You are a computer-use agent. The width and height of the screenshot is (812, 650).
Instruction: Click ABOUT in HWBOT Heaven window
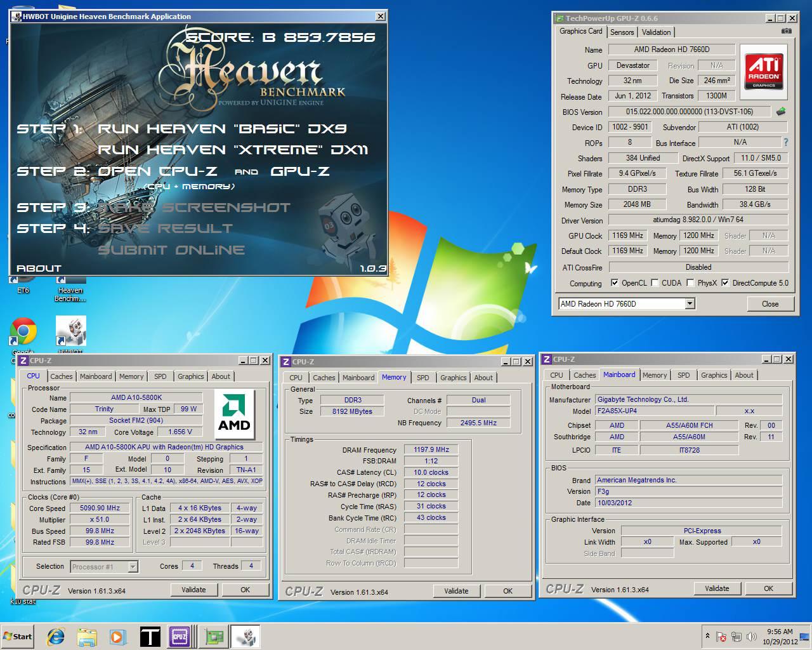39,269
